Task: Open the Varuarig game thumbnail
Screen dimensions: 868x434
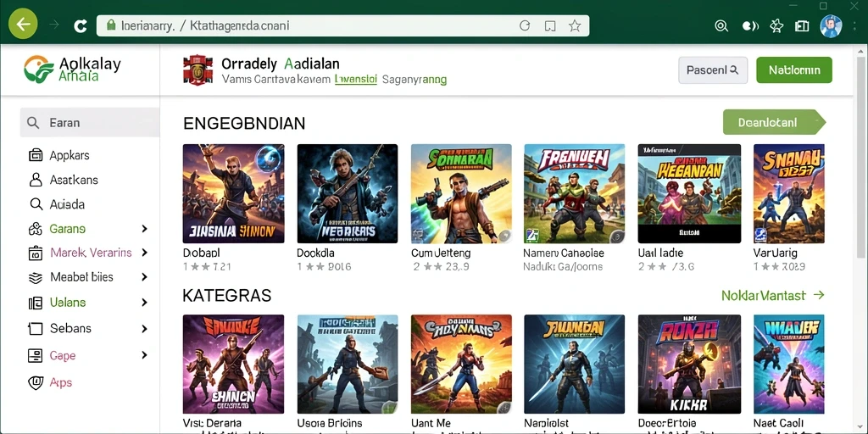Action: tap(789, 194)
